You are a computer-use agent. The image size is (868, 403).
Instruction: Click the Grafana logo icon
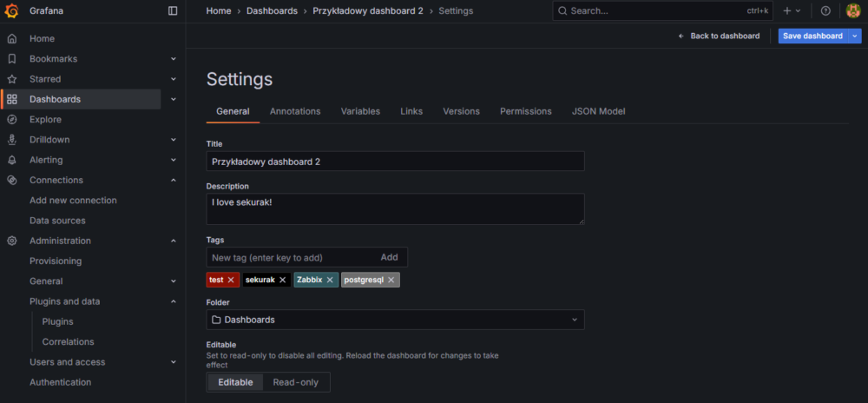[x=12, y=11]
